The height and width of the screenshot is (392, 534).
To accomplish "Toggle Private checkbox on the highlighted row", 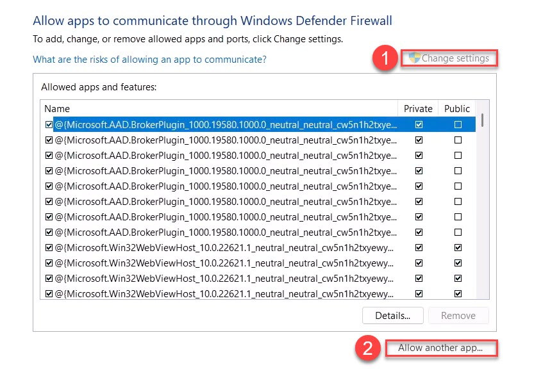I will point(419,124).
